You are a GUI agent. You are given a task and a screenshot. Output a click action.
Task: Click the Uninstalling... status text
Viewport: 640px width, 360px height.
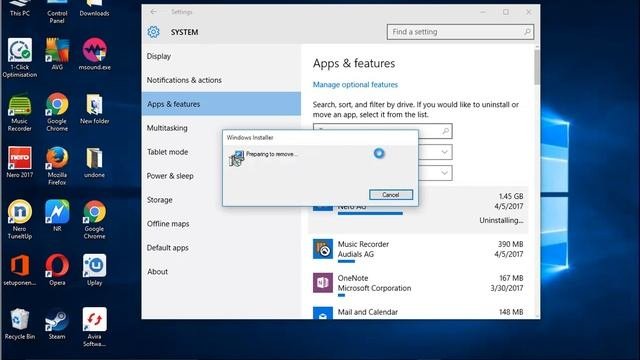(x=501, y=220)
